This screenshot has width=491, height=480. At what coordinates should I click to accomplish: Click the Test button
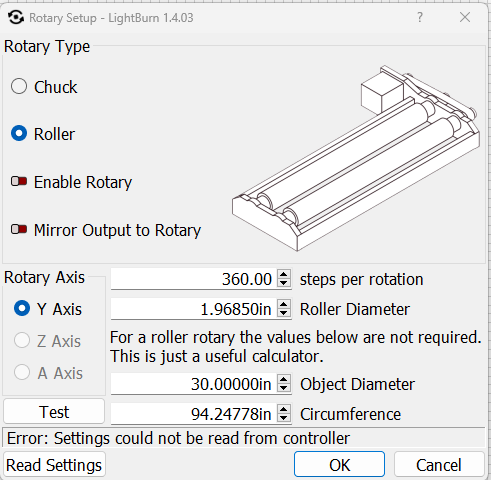[54, 412]
